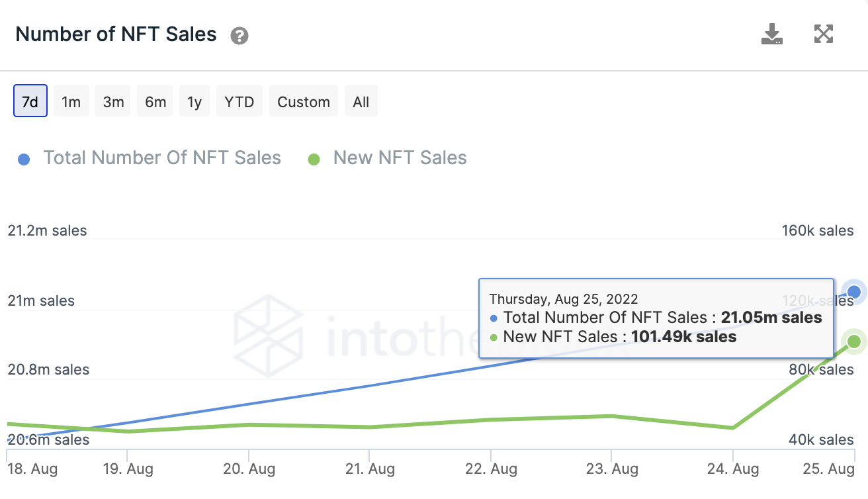Toggle visibility of New NFT Sales series
This screenshot has height=499, width=868.
coord(400,158)
